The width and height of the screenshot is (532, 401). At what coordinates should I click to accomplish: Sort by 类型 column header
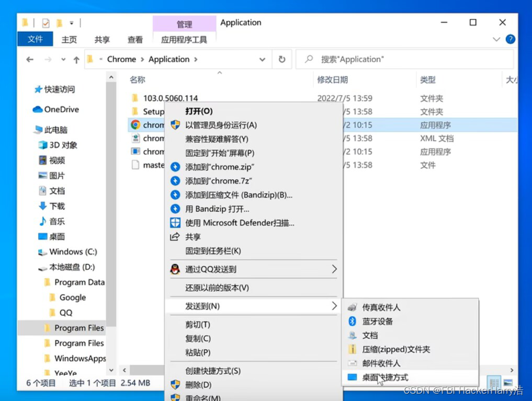(428, 79)
